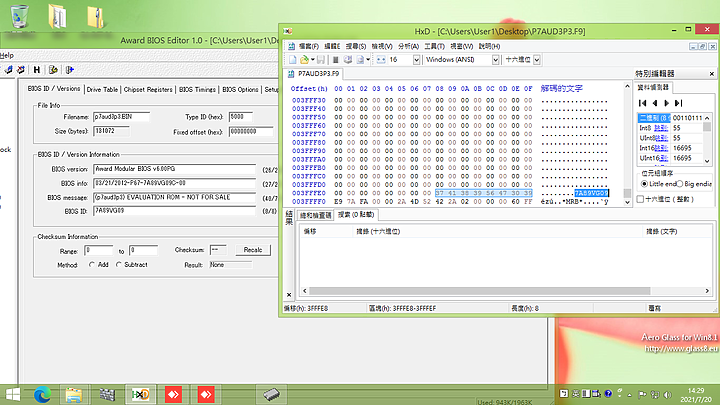
Task: Click the Recalc button
Action: (253, 250)
